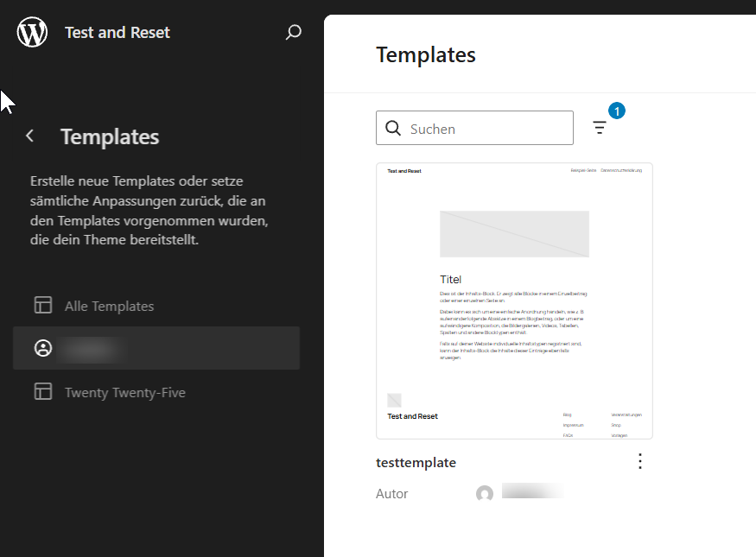
Task: Select the highlighted user-created templates item
Action: (x=156, y=348)
